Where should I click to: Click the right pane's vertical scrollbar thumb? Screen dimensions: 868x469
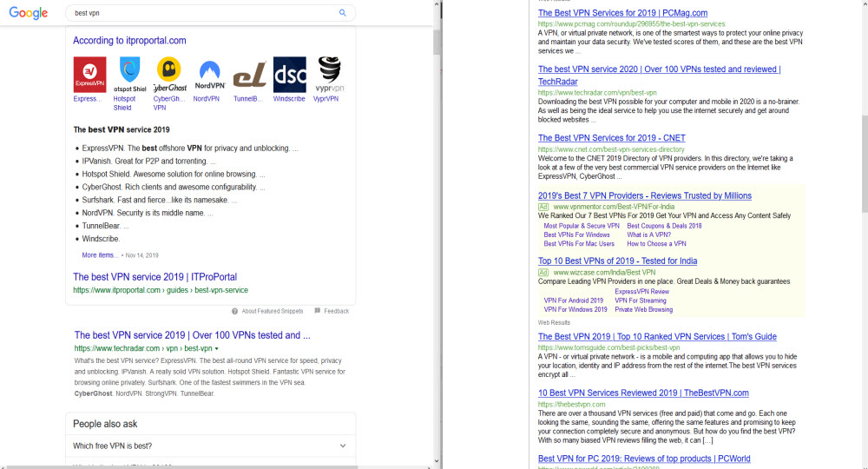click(x=865, y=163)
